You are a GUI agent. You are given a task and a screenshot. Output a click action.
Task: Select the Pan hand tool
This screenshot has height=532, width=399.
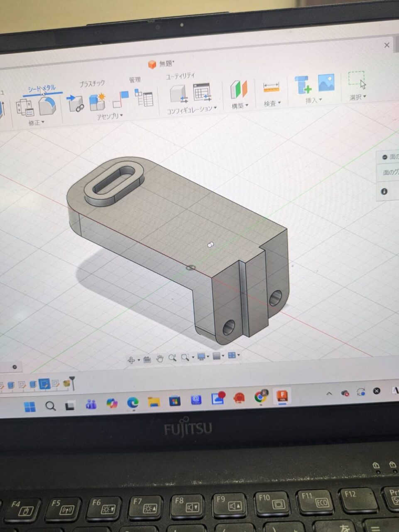(159, 359)
